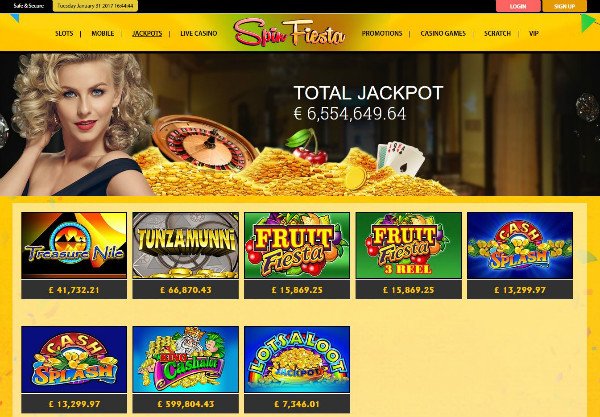Screen dimensions: 600x417
Task: Click the green arrow at top right
Action: (588, 23)
